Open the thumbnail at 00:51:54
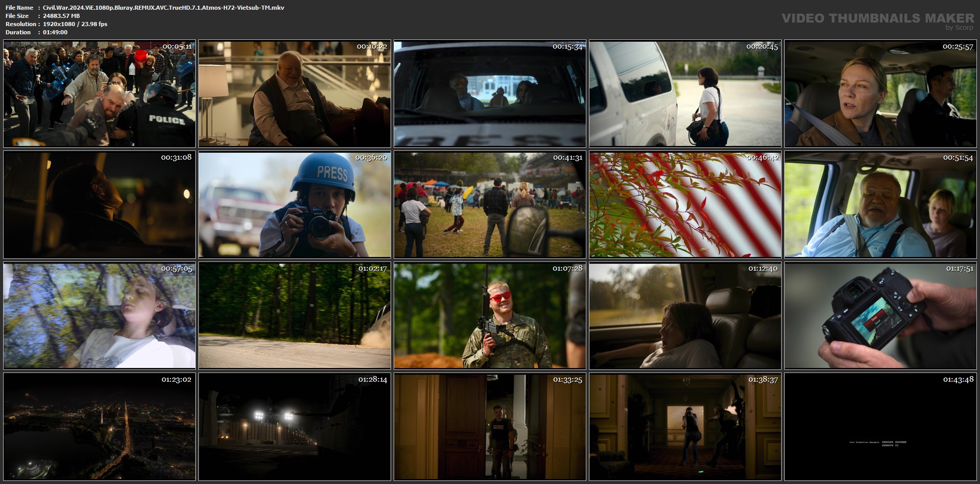Image resolution: width=980 pixels, height=484 pixels. click(x=881, y=205)
